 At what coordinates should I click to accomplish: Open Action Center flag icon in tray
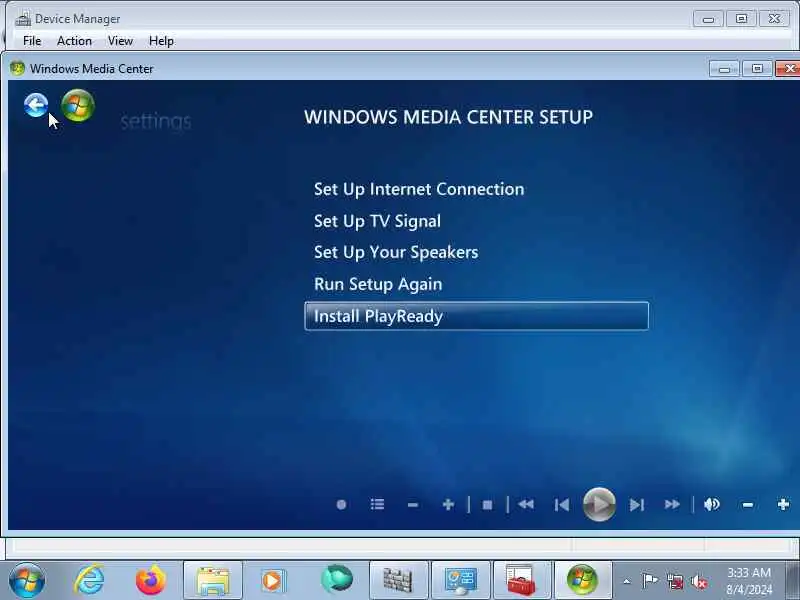coord(649,581)
